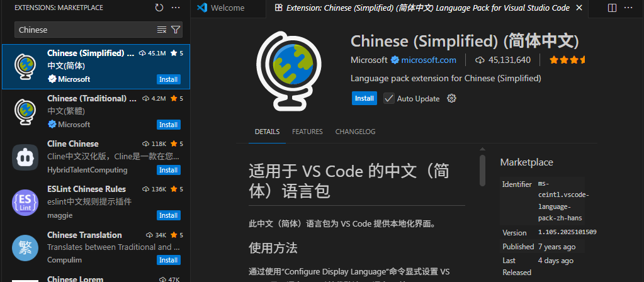Close the Chinese (Simplified) extension tab
The height and width of the screenshot is (282, 644).
(579, 8)
